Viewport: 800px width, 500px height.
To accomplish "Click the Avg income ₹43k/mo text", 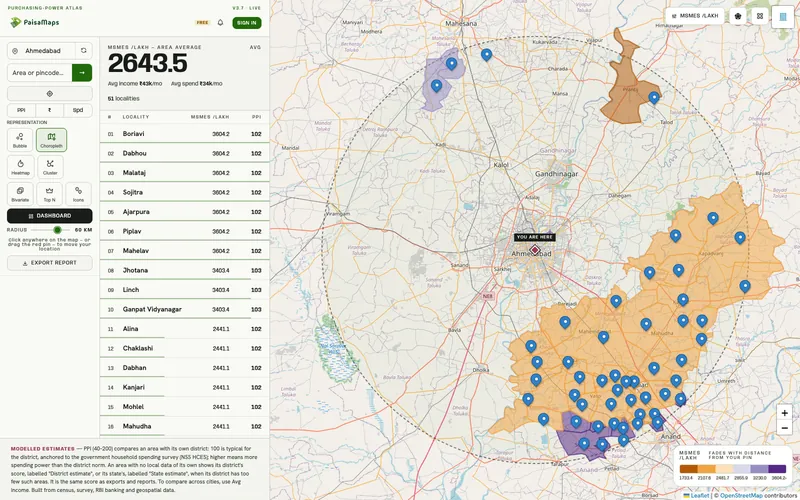I will [x=135, y=84].
